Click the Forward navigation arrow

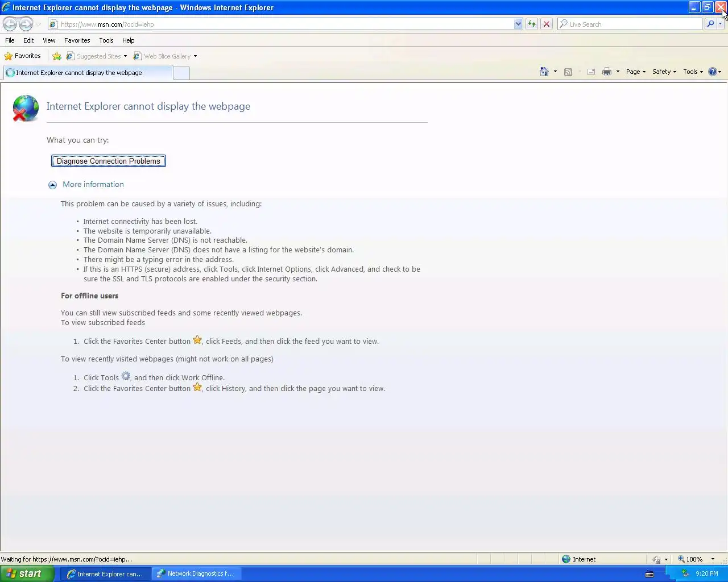26,24
